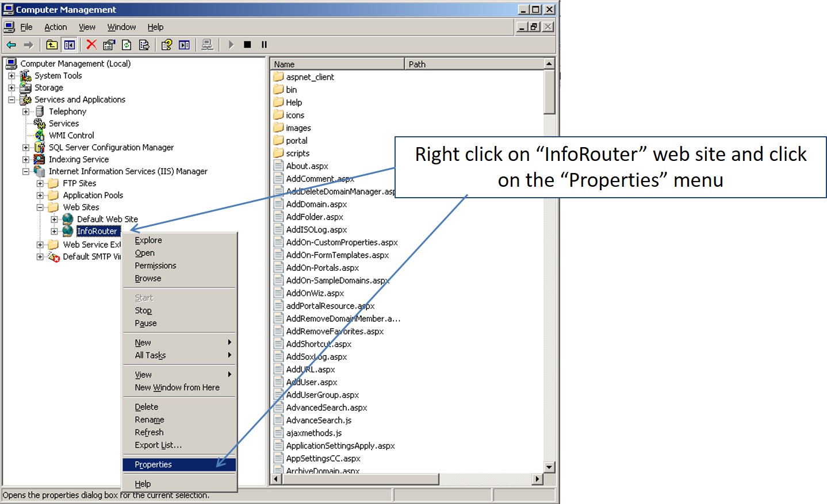Expand the Application Pools node
The width and height of the screenshot is (827, 504).
(40, 195)
